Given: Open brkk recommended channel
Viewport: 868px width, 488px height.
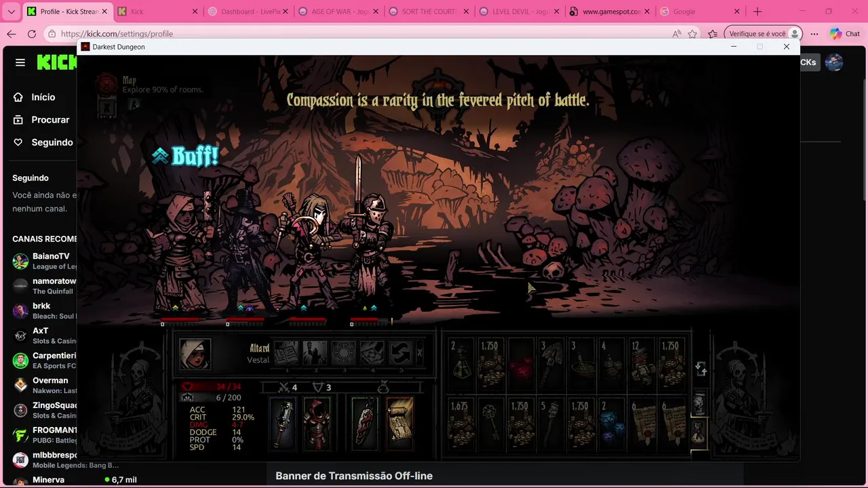Looking at the screenshot, I should [43, 310].
